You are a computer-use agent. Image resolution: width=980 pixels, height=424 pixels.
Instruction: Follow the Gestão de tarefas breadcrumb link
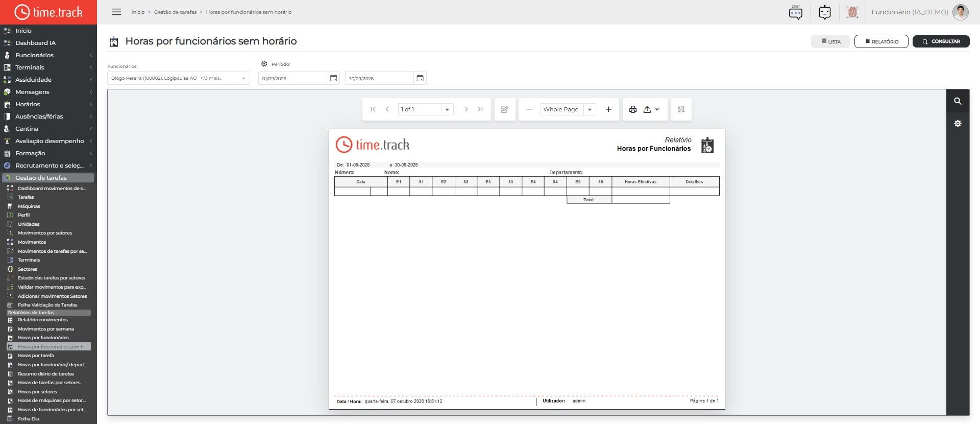tap(175, 12)
